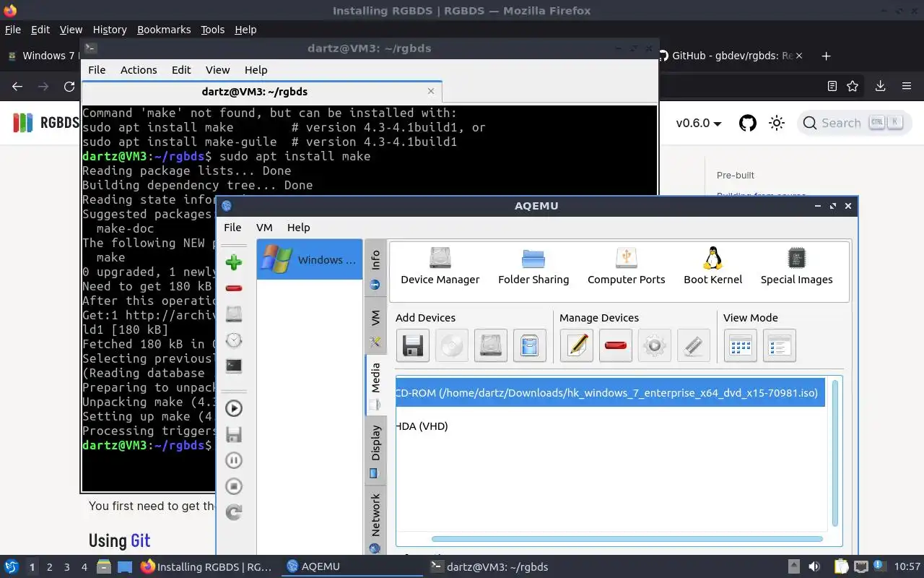Open Firefox Bookmarks menu
The height and width of the screenshot is (578, 924).
pos(164,30)
